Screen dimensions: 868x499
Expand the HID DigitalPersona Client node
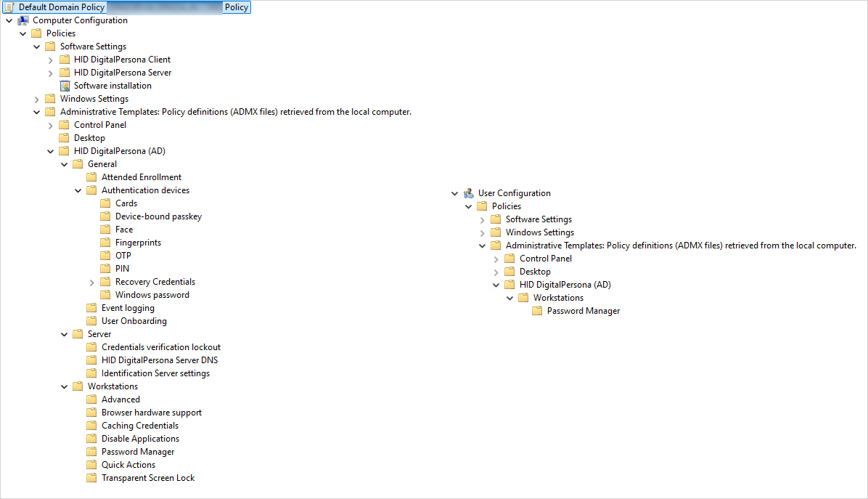tap(50, 60)
